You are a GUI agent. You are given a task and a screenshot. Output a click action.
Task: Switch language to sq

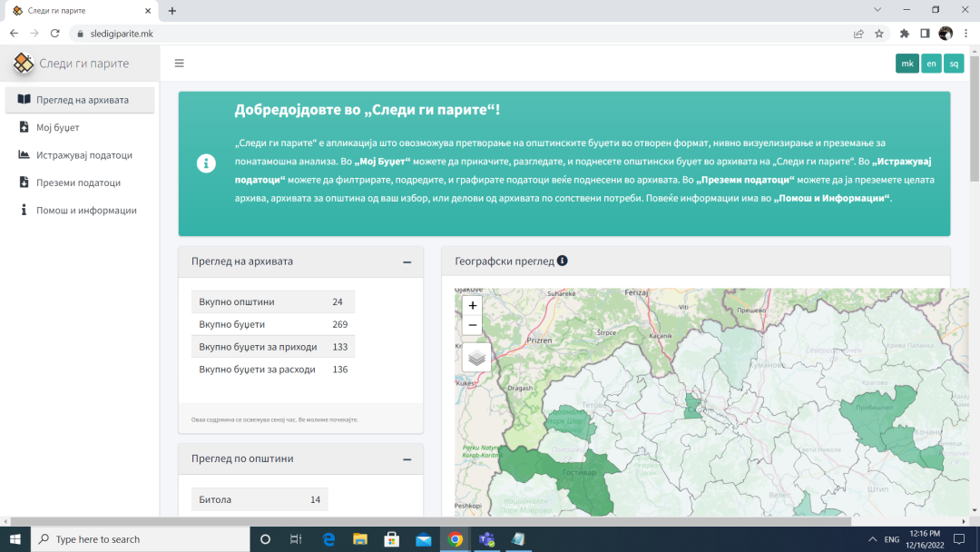tap(954, 64)
